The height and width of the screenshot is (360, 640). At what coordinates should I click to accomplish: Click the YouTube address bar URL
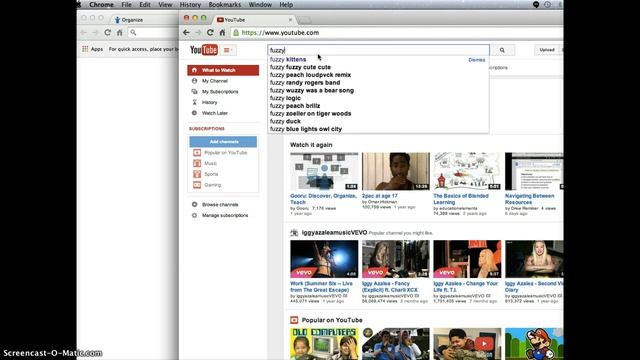click(x=280, y=33)
